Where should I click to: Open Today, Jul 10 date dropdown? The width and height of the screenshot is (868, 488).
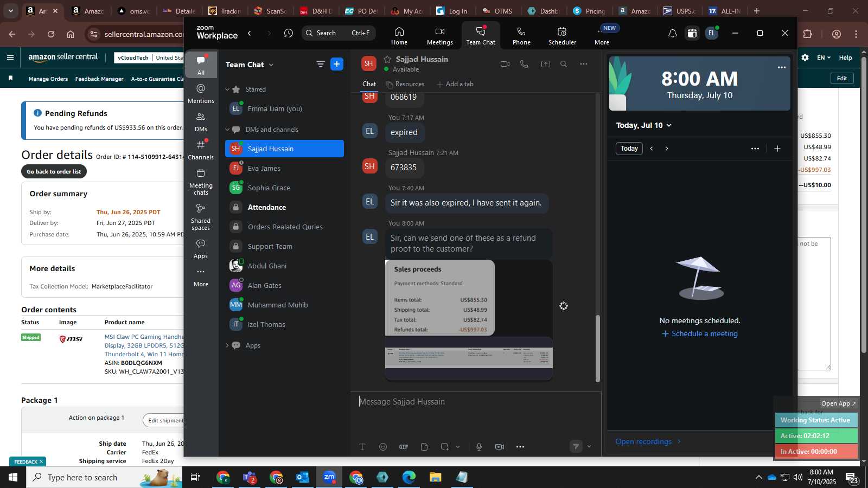coord(644,125)
